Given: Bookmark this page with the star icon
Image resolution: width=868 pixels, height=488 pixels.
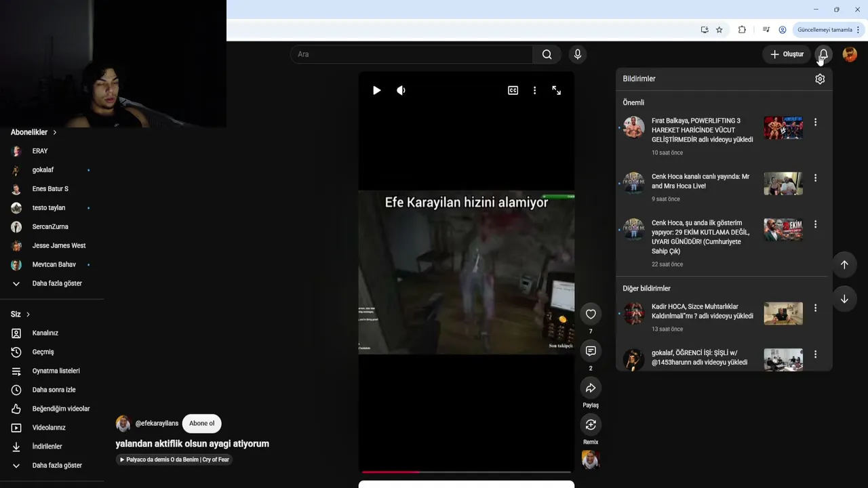Looking at the screenshot, I should (x=719, y=30).
